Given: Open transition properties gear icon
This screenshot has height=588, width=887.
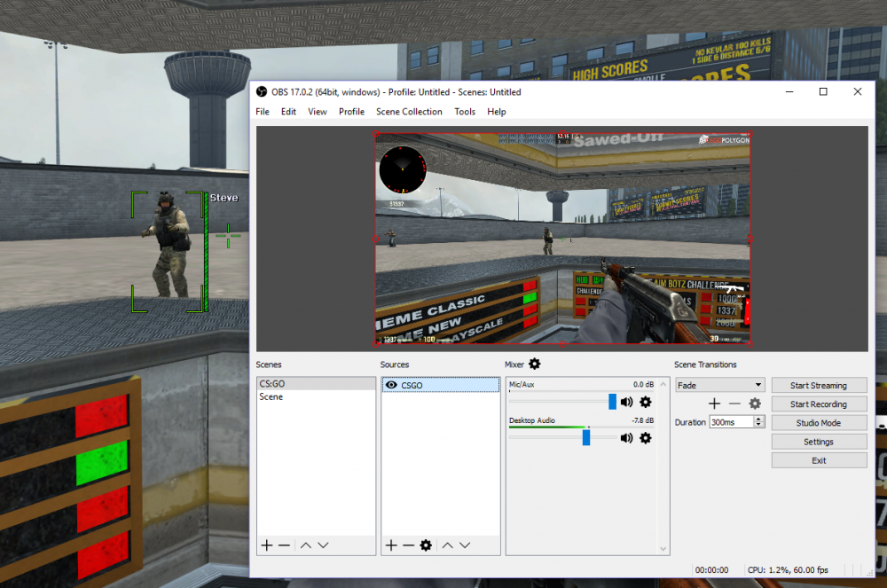Looking at the screenshot, I should click(755, 404).
